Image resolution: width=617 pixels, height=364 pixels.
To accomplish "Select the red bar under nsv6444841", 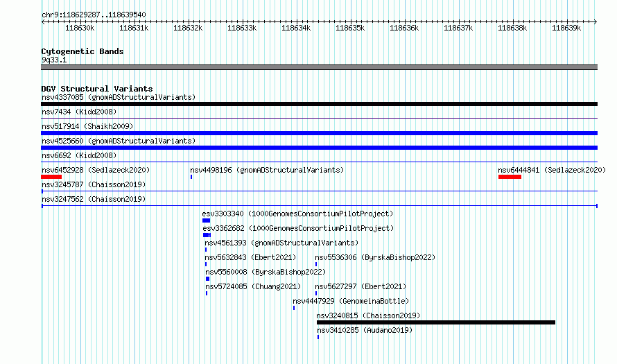I will pyautogui.click(x=510, y=177).
